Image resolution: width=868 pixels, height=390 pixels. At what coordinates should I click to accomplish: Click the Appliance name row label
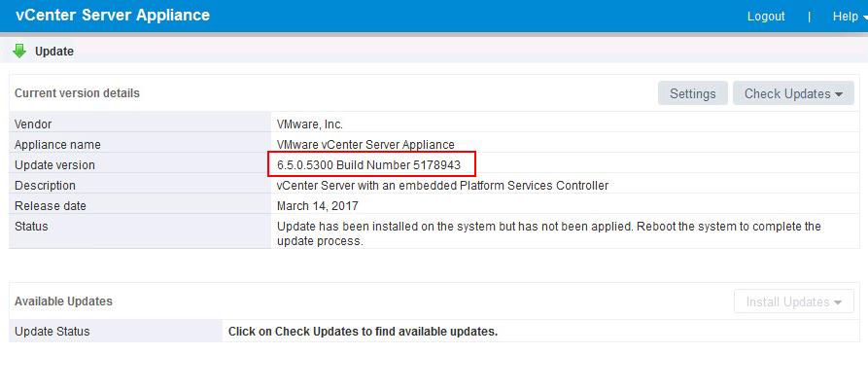(x=57, y=145)
